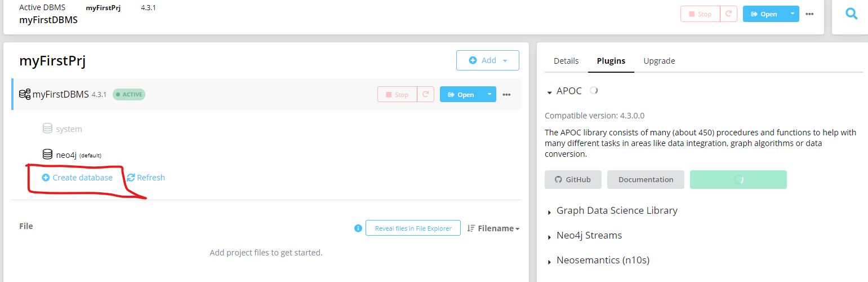Click the restart icon beside myFirstDBMS Stop

point(425,94)
